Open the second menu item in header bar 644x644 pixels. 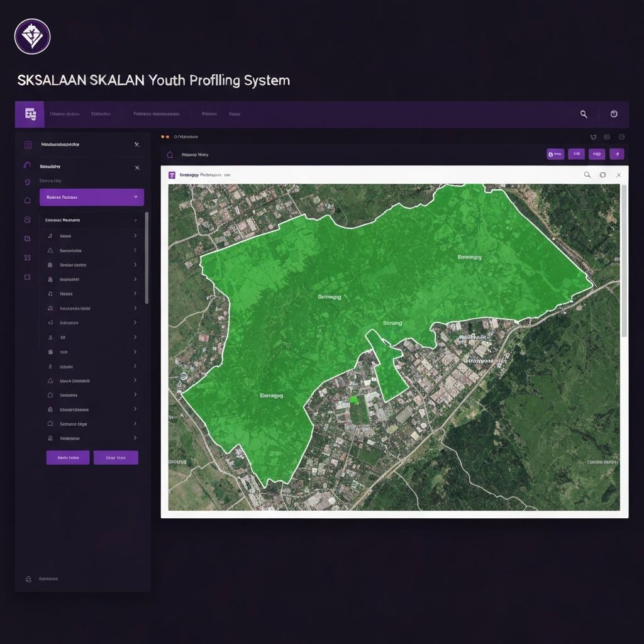coord(101,114)
